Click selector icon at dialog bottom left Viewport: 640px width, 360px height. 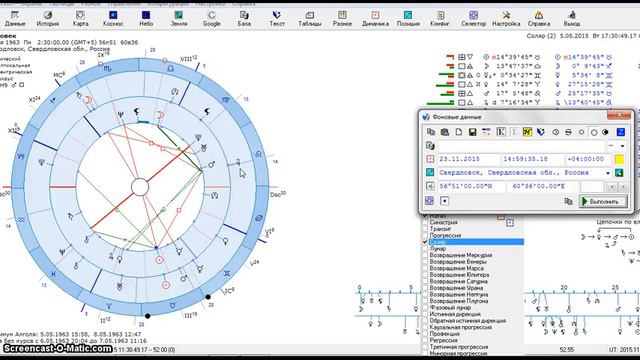[x=429, y=200]
